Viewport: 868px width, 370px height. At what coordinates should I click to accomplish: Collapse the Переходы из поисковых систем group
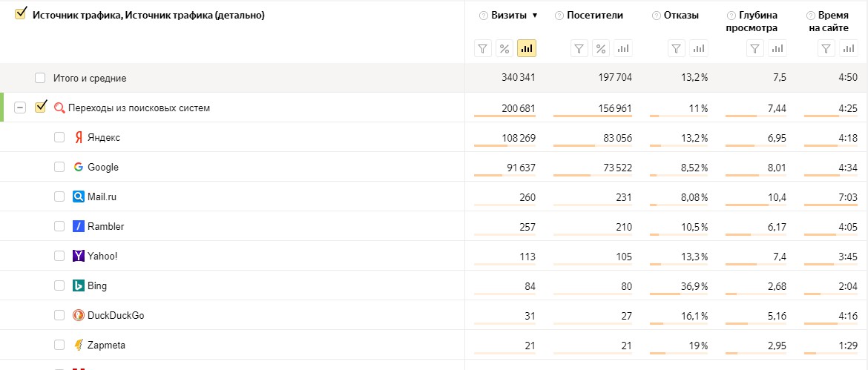pyautogui.click(x=21, y=108)
